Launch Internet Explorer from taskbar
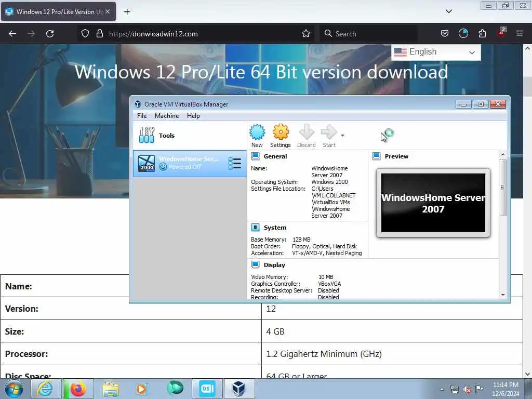Image resolution: width=532 pixels, height=399 pixels. tap(45, 389)
